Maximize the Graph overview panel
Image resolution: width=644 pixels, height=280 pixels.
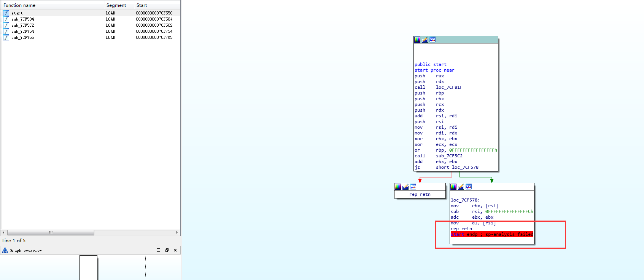[x=159, y=250]
